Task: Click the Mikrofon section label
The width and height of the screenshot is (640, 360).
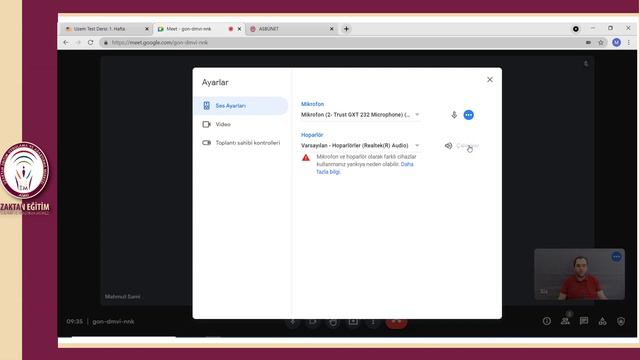Action: [x=312, y=104]
